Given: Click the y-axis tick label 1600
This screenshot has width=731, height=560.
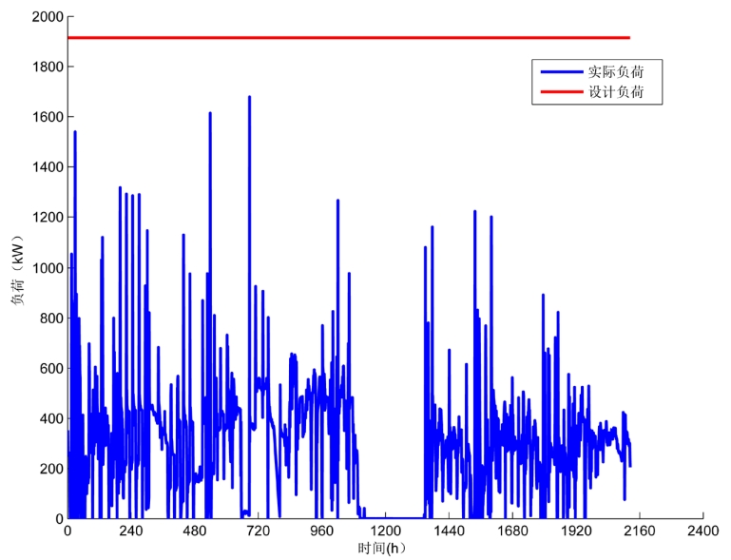Looking at the screenshot, I should [x=47, y=117].
